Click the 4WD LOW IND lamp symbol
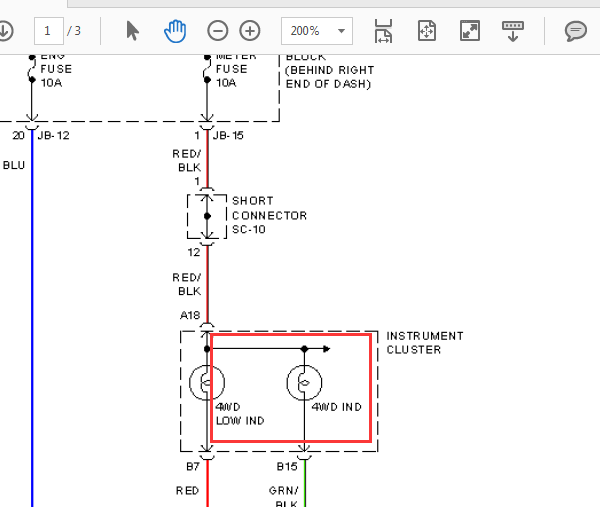The image size is (600, 507). tap(207, 383)
